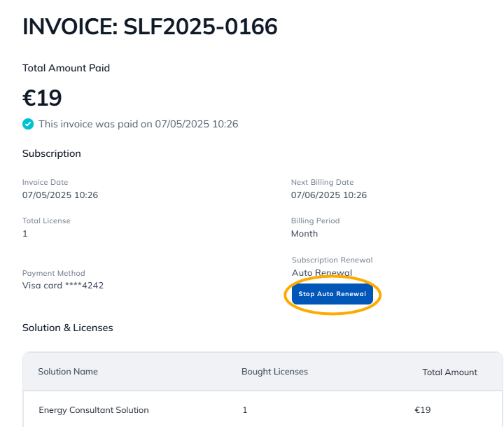Click the Billing Period value Month
This screenshot has width=504, height=427.
click(304, 233)
